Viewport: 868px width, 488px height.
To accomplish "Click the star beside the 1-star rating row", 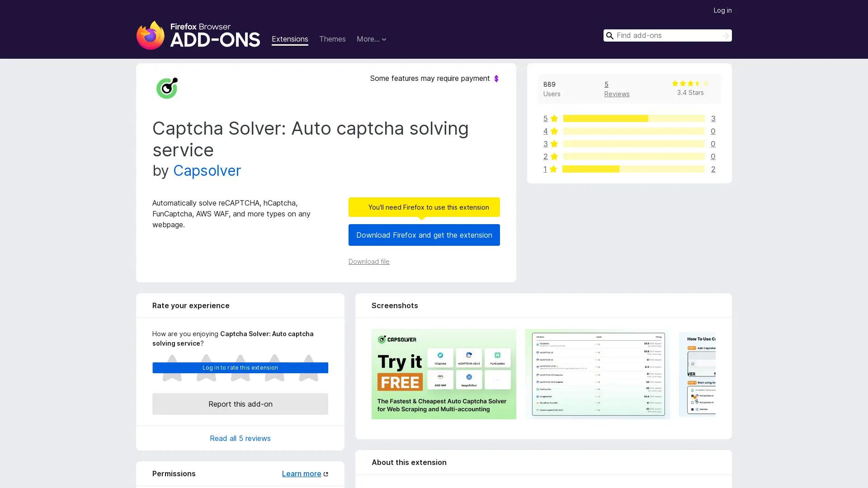I will [553, 169].
